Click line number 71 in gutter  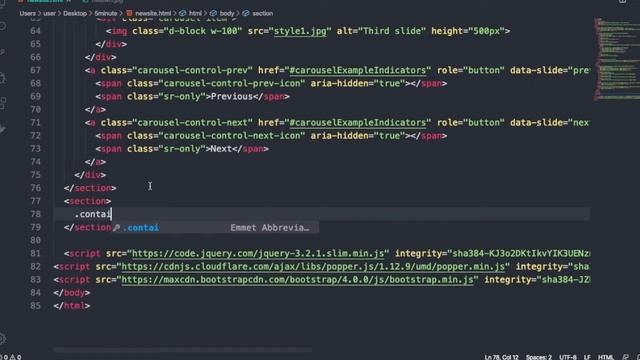(x=36, y=122)
